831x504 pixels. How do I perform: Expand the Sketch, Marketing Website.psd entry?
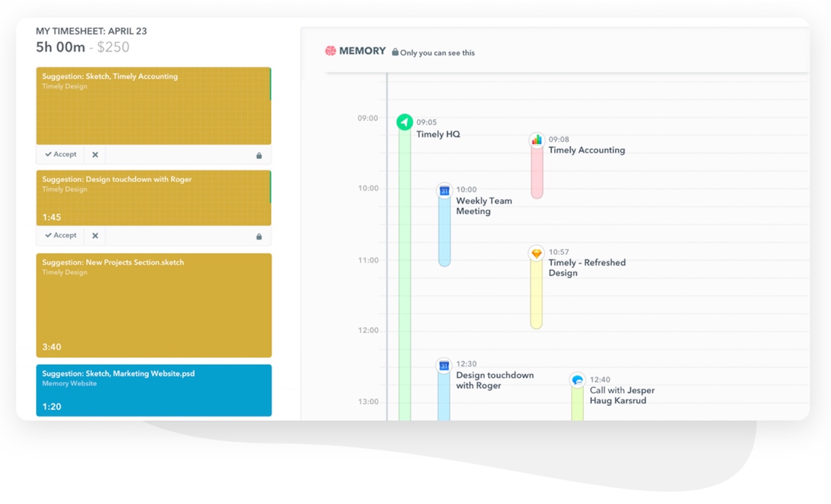154,390
